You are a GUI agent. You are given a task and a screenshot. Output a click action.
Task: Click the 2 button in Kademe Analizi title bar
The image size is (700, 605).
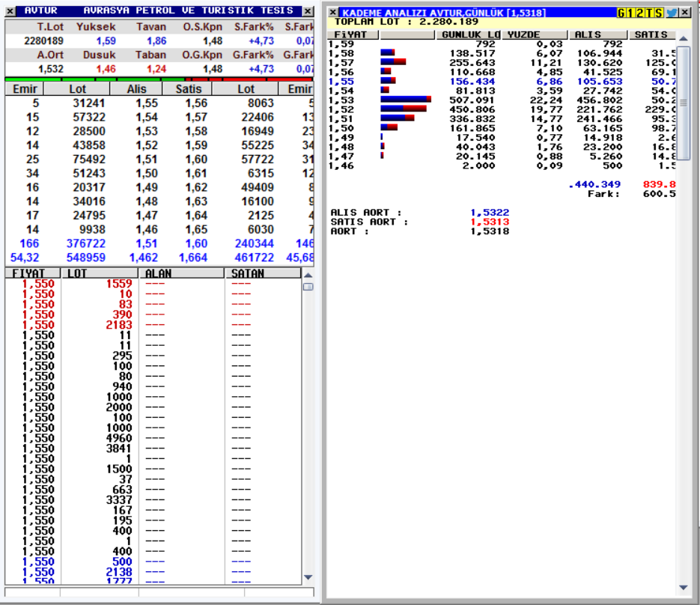point(639,13)
